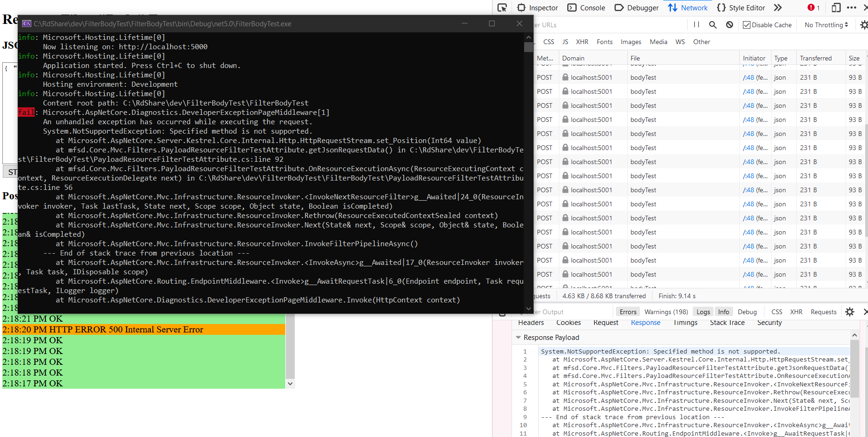Open Responsive Design Mode
This screenshot has width=868, height=437.
tap(836, 8)
